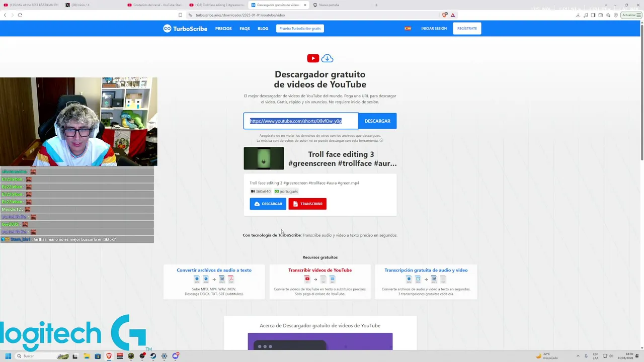Screen dimensions: 644x362
Task: Go to the BLOG section
Action: [263, 29]
